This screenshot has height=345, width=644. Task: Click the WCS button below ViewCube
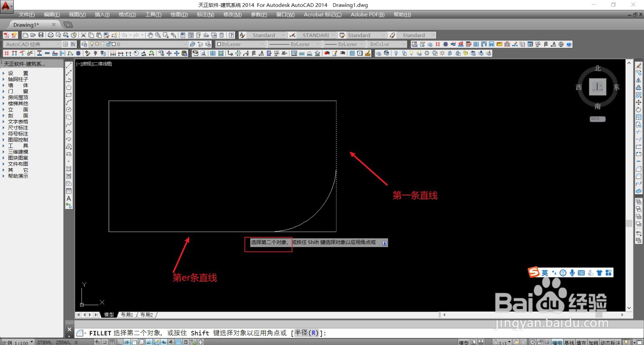(597, 119)
